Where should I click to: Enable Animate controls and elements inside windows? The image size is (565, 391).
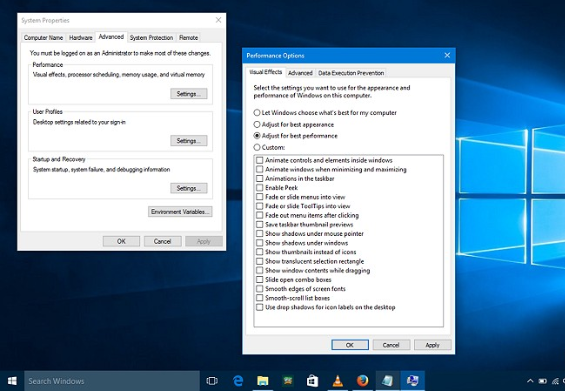click(x=259, y=160)
